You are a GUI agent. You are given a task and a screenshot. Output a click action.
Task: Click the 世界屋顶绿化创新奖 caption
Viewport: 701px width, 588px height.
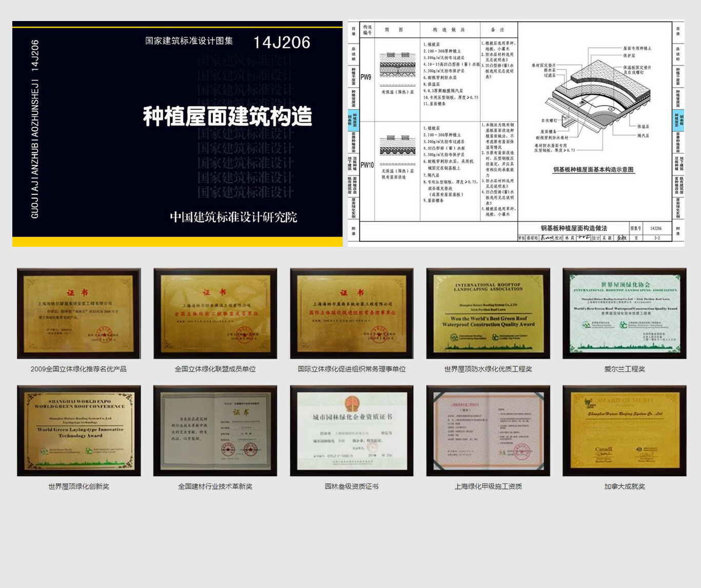(79, 486)
